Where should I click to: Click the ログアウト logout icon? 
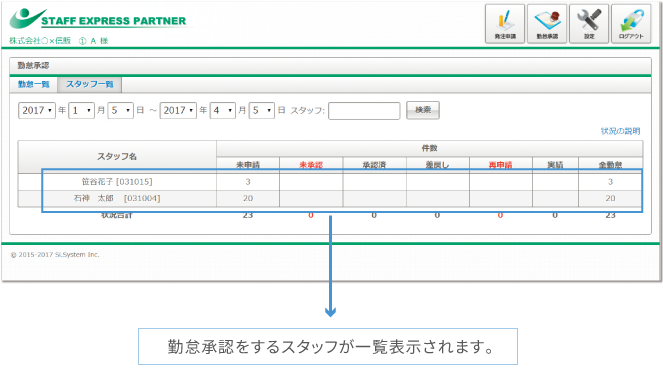click(x=631, y=24)
